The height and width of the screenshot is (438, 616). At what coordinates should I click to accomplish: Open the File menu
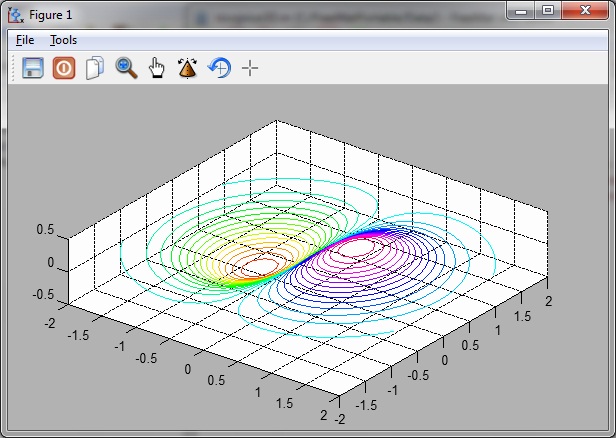(x=25, y=40)
